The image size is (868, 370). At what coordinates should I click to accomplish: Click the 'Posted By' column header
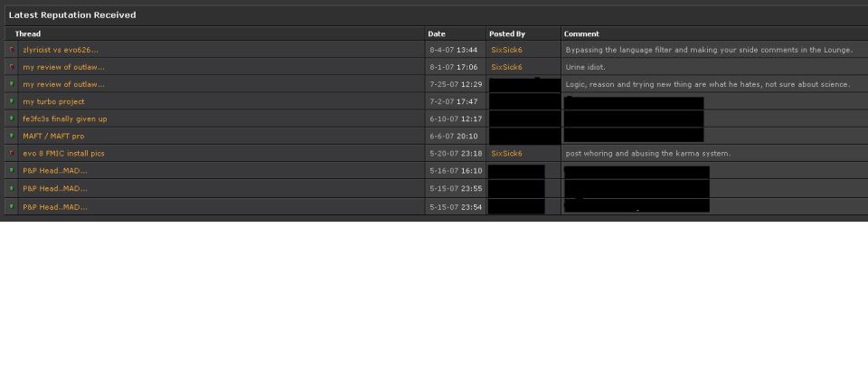[507, 33]
